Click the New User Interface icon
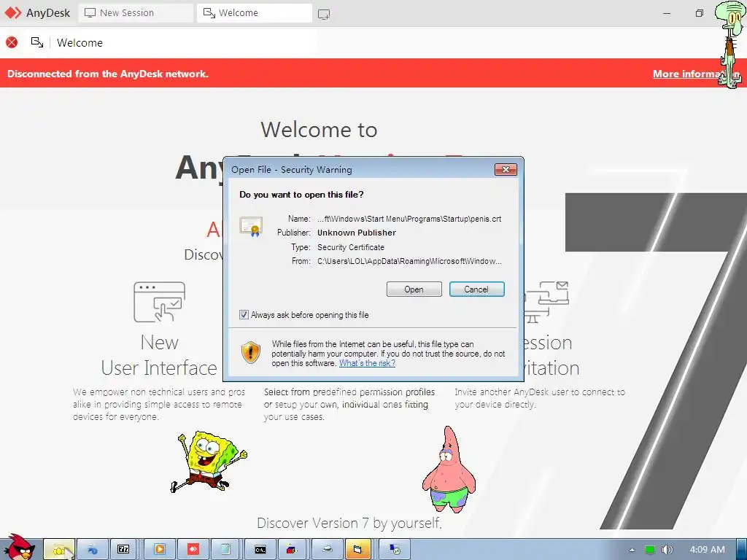This screenshot has width=747, height=560. click(x=160, y=302)
